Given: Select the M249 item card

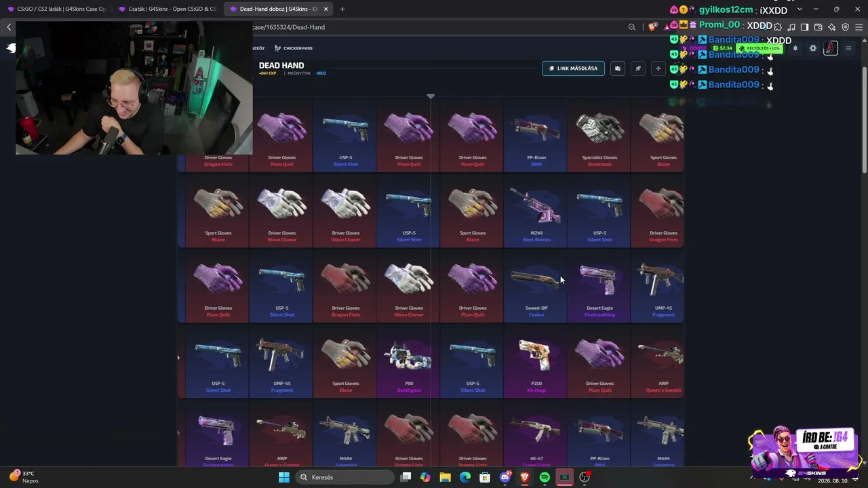Looking at the screenshot, I should click(536, 211).
